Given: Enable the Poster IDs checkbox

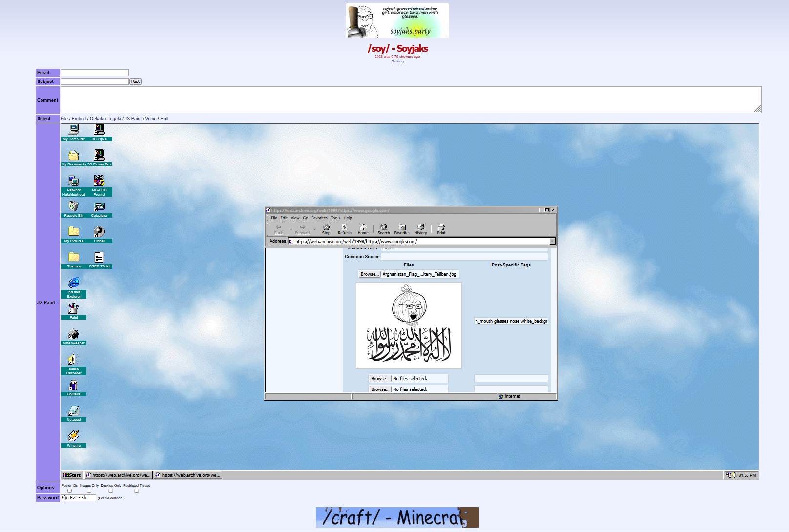Looking at the screenshot, I should [69, 491].
